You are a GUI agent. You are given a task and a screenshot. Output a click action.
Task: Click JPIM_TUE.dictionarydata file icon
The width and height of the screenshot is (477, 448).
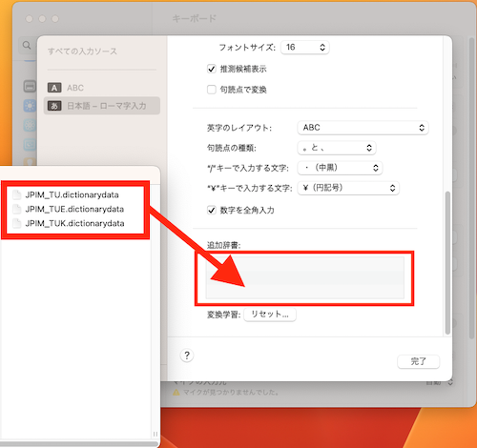[16, 209]
